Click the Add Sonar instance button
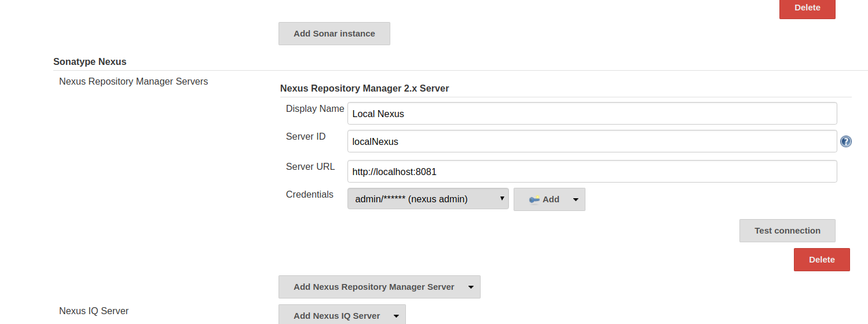Image resolution: width=868 pixels, height=324 pixels. (334, 34)
